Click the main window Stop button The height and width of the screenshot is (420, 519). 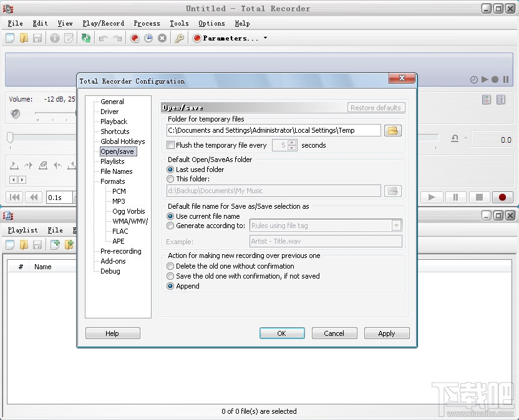tap(479, 198)
